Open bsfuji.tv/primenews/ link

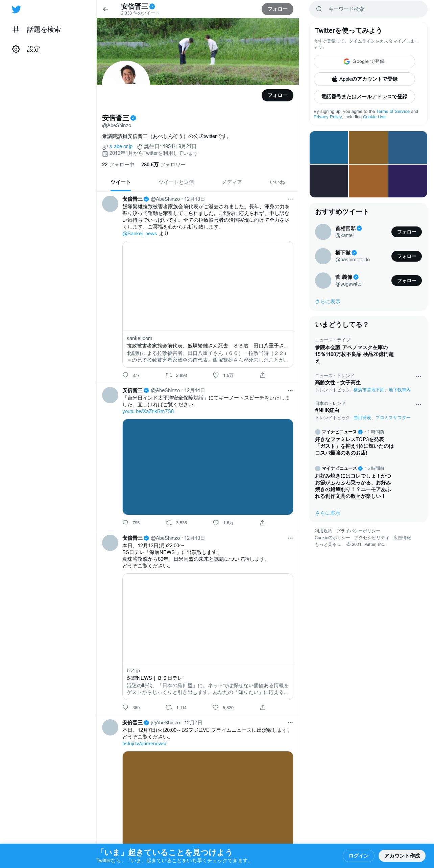point(144,744)
